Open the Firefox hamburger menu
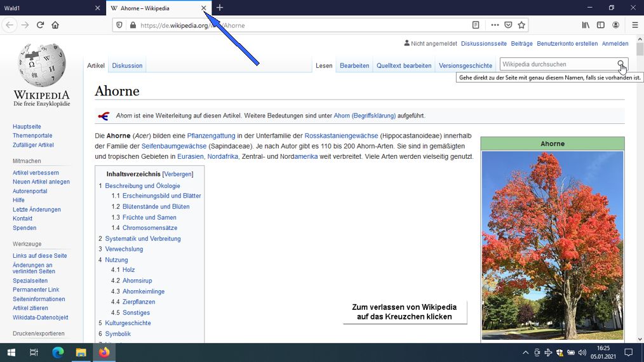644x362 pixels. pos(634,25)
